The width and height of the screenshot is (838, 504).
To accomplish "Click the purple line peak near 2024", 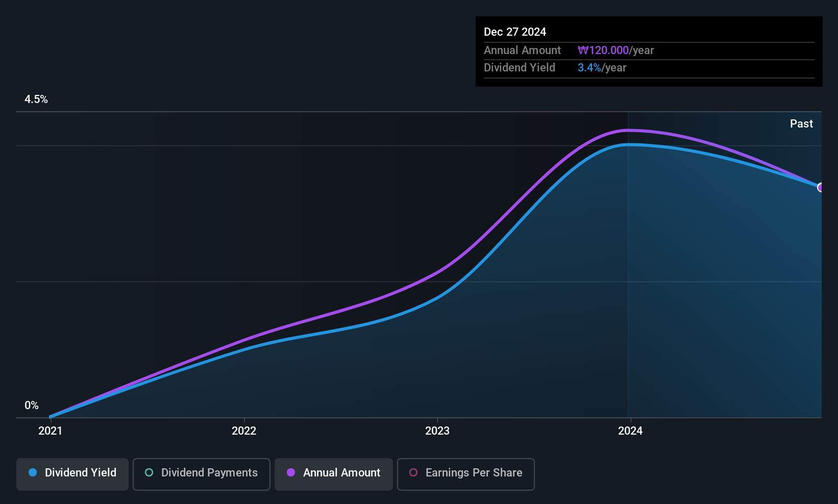I will 629,131.
